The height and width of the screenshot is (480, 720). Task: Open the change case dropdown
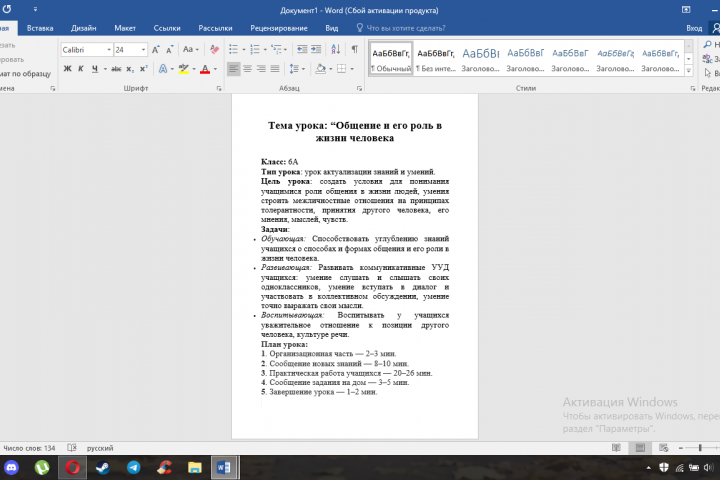[191, 50]
